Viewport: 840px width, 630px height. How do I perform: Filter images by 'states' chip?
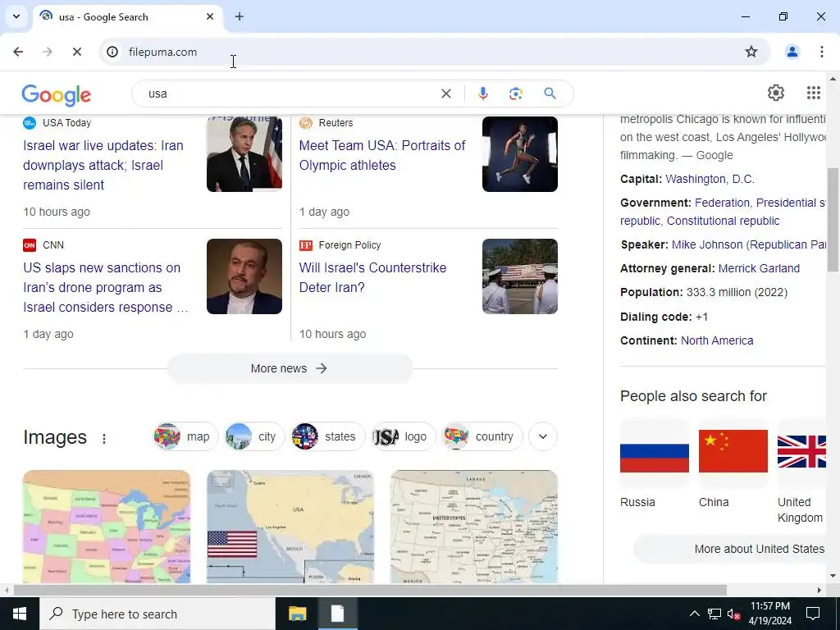tap(328, 436)
